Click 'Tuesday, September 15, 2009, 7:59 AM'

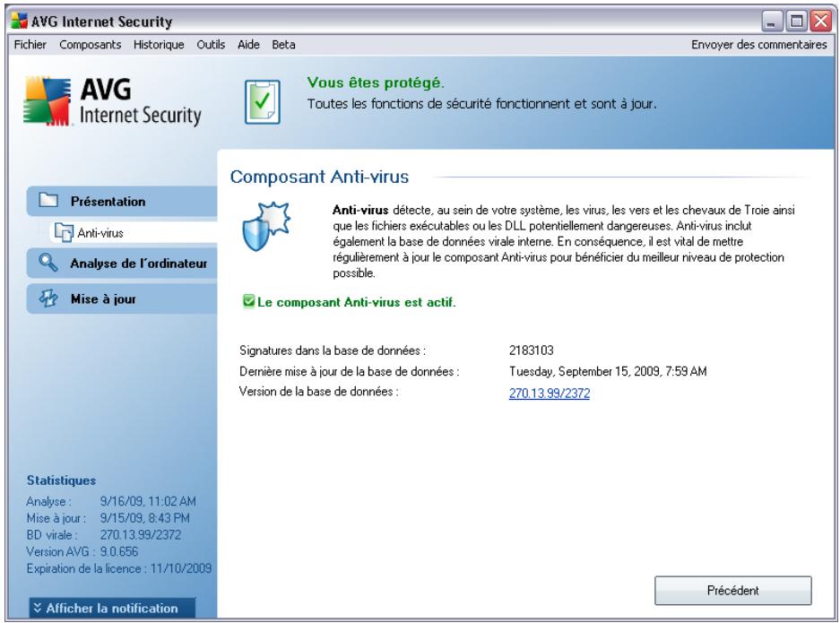tap(608, 371)
